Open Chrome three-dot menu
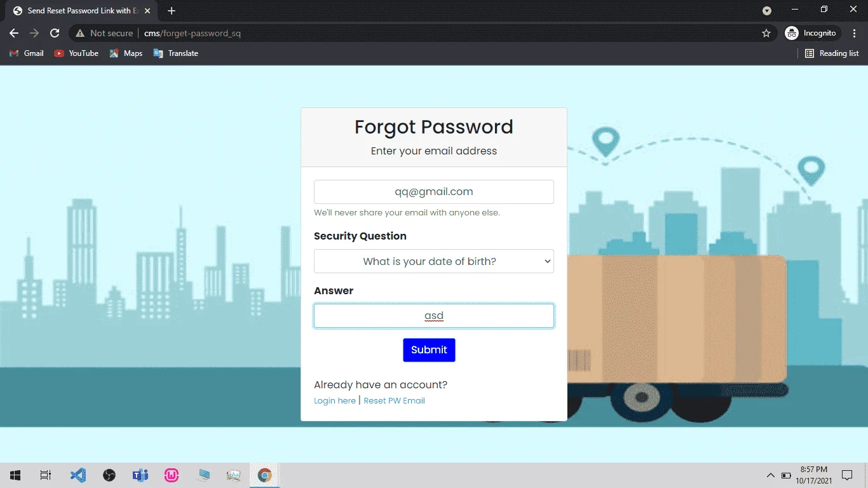Image resolution: width=868 pixels, height=488 pixels. tap(855, 33)
